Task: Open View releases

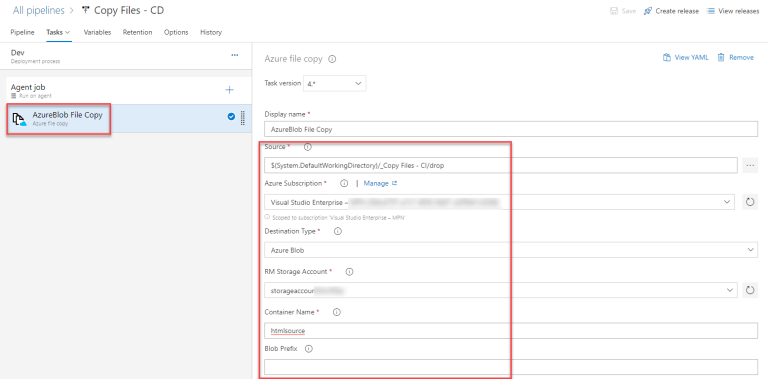Action: tap(733, 11)
